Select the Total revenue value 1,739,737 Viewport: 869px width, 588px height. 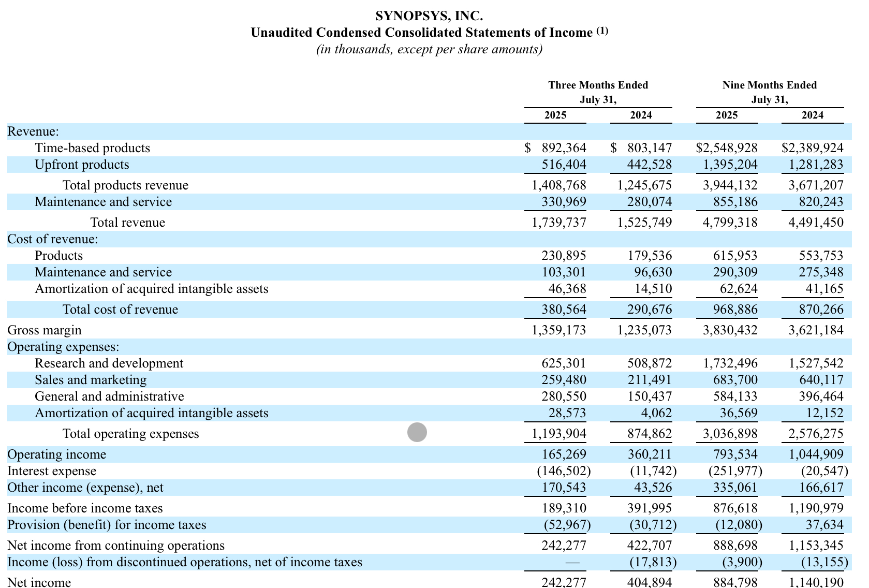click(x=559, y=223)
